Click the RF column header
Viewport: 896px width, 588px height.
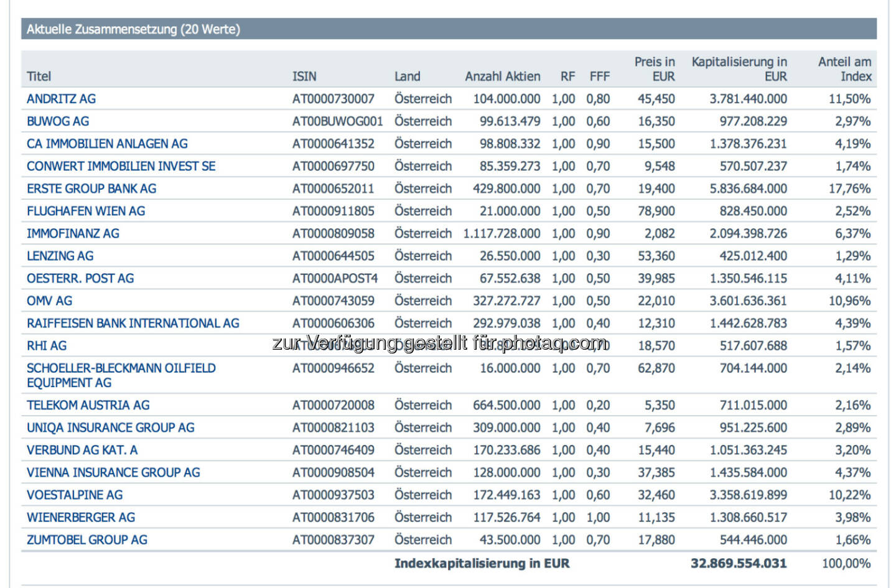[567, 77]
